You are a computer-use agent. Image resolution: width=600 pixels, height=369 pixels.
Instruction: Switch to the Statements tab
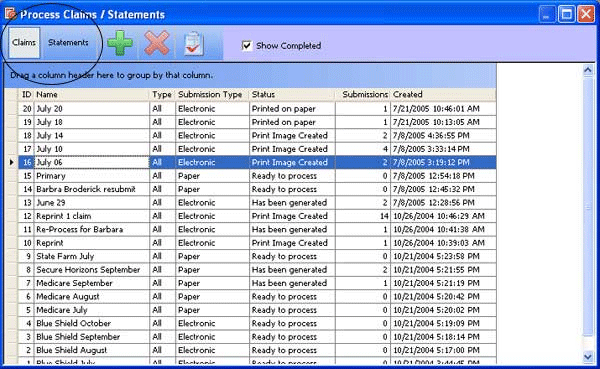point(68,42)
